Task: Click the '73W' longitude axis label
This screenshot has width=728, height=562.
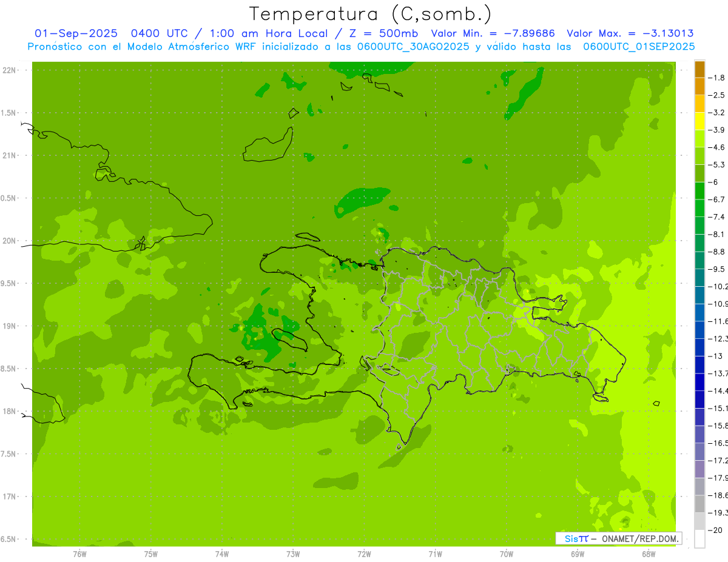Action: click(293, 554)
